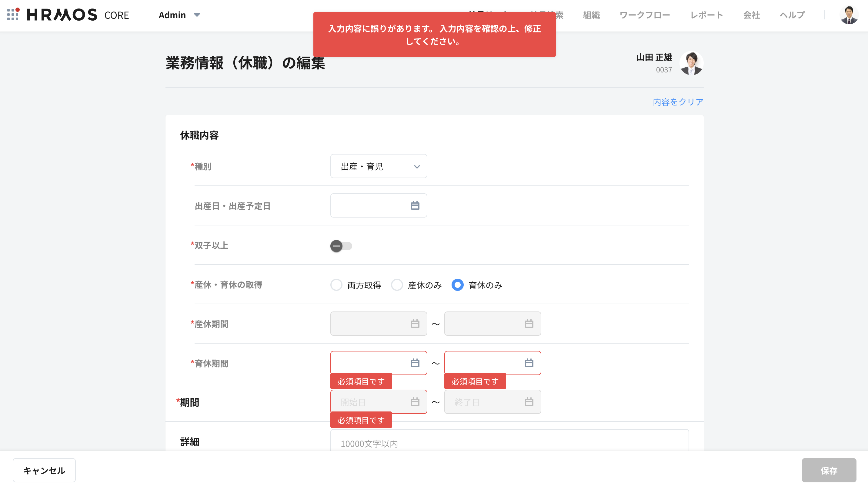Open the app grid launcher icon
This screenshot has height=486, width=868.
pos(13,15)
